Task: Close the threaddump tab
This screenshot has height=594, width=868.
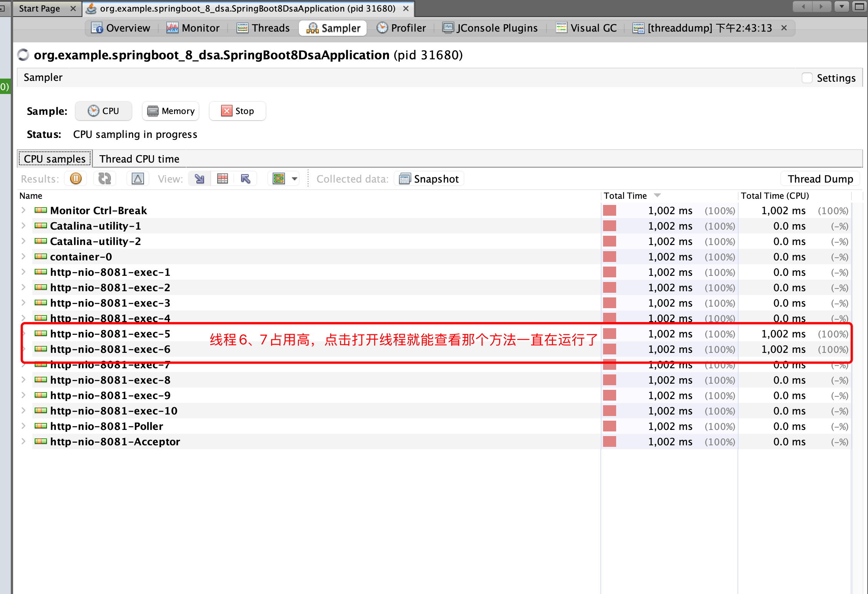Action: [784, 28]
